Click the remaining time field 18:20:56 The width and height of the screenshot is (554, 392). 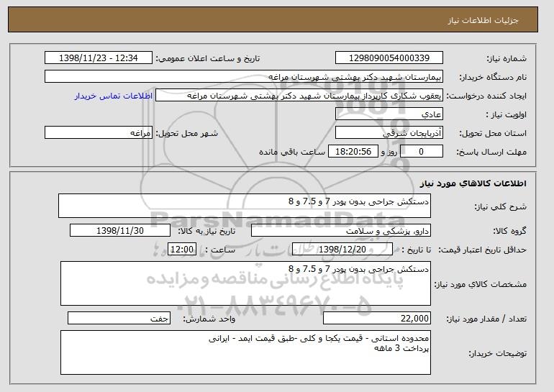pos(353,152)
